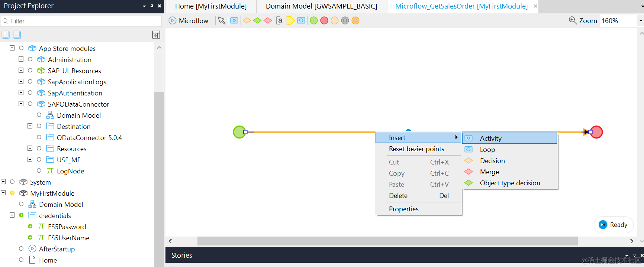Insert an Activity from the submenu
Screen dimensions: 644x267
(510, 138)
